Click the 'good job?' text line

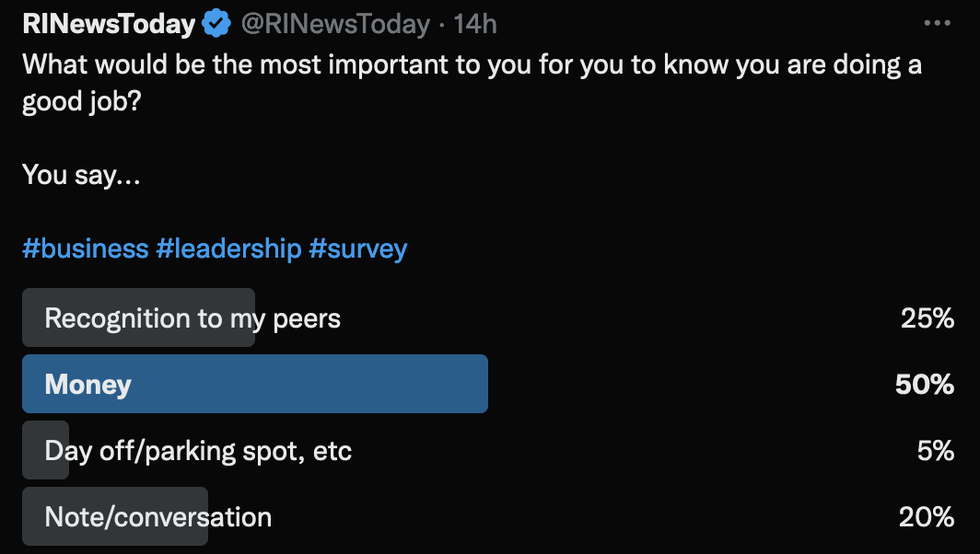point(83,101)
